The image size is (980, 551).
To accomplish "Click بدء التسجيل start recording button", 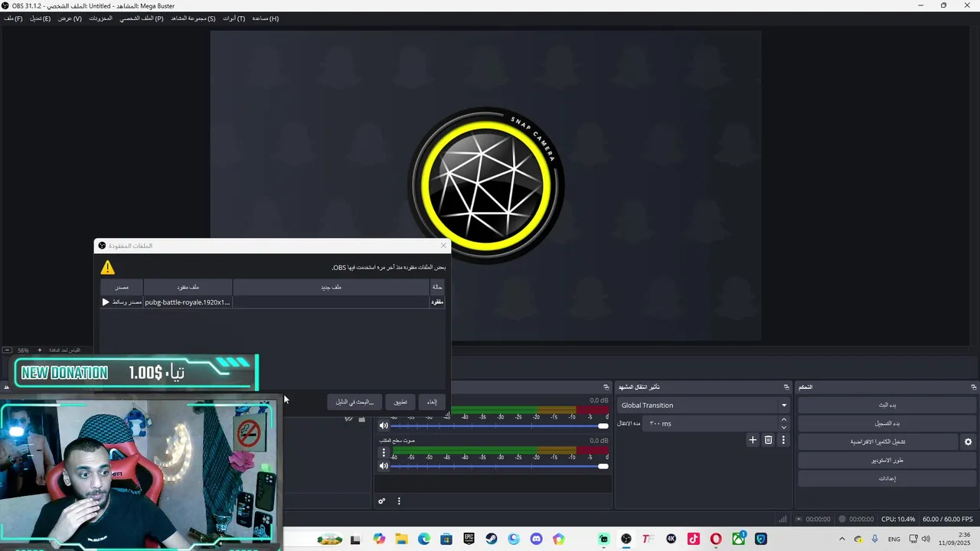I will pyautogui.click(x=887, y=423).
